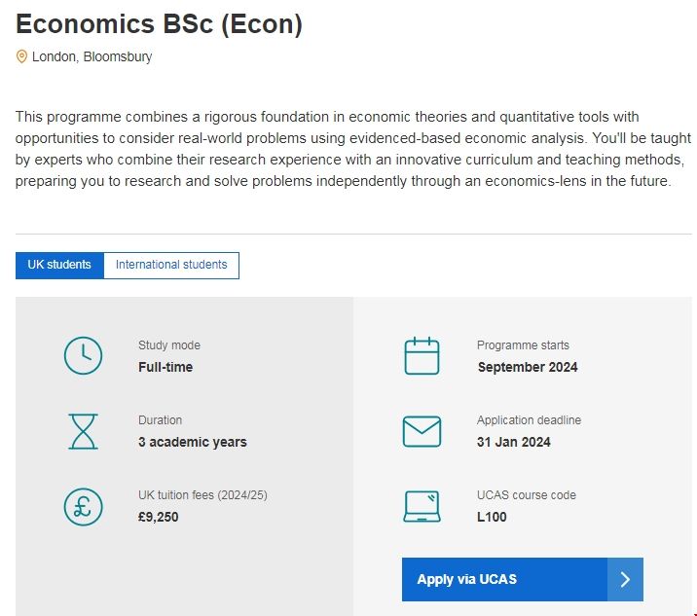Screen dimensions: 697x616
Task: Click the location pin icon near London, Bloomsbury
Action: (x=21, y=56)
